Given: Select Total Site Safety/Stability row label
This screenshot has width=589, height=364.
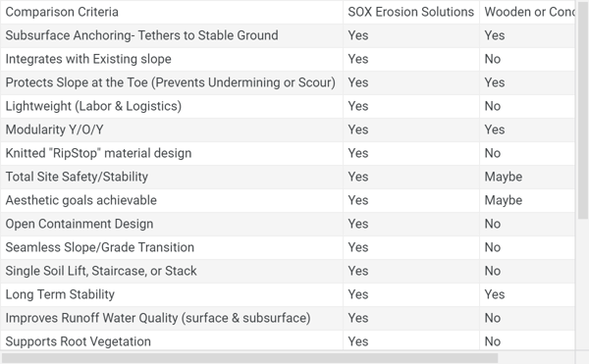Looking at the screenshot, I should point(77,177).
